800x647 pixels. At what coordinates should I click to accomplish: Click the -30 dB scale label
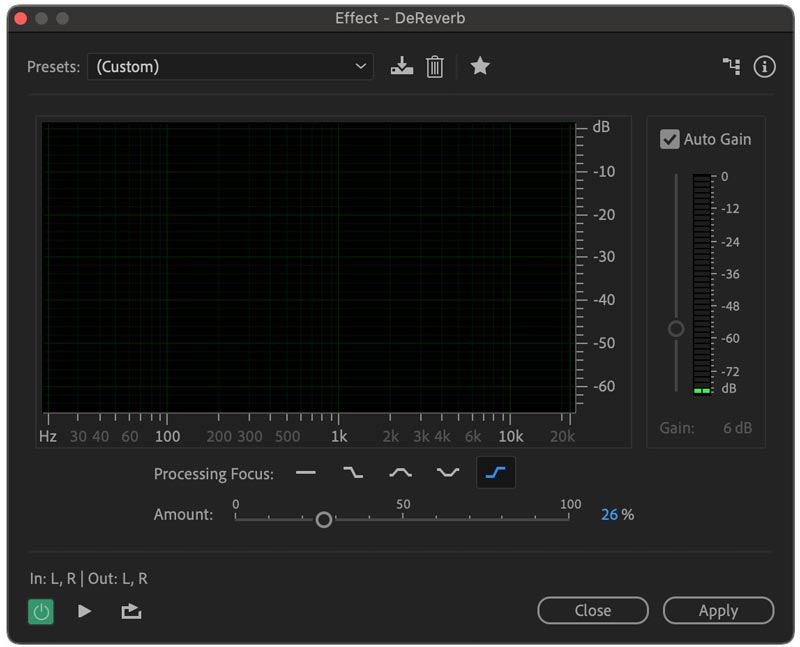[x=604, y=257]
